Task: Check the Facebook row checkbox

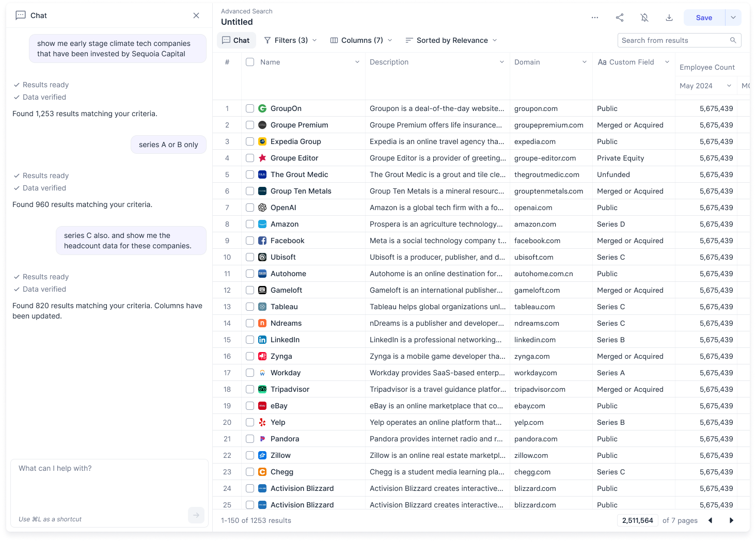Action: (250, 241)
